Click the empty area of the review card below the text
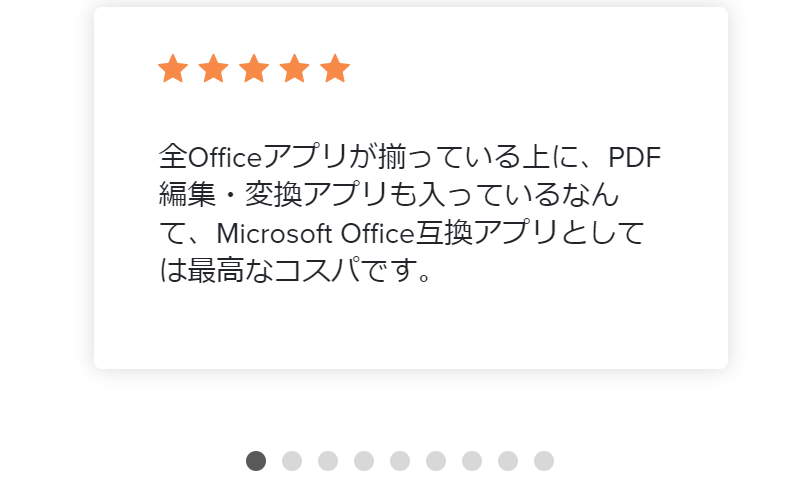 (410, 330)
